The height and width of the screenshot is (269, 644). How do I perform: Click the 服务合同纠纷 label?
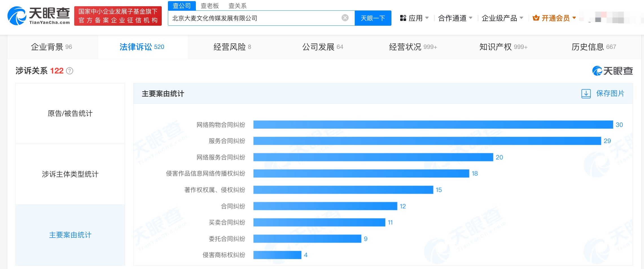[227, 141]
